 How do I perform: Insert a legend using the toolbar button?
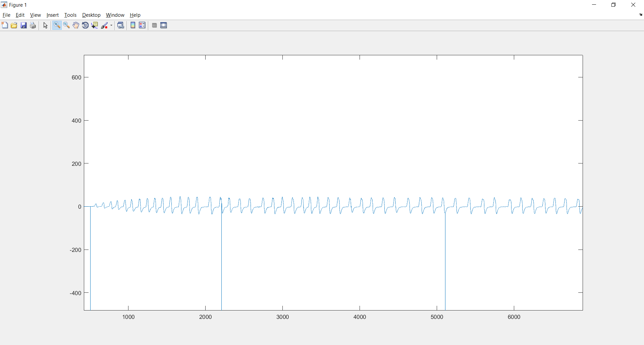click(142, 25)
